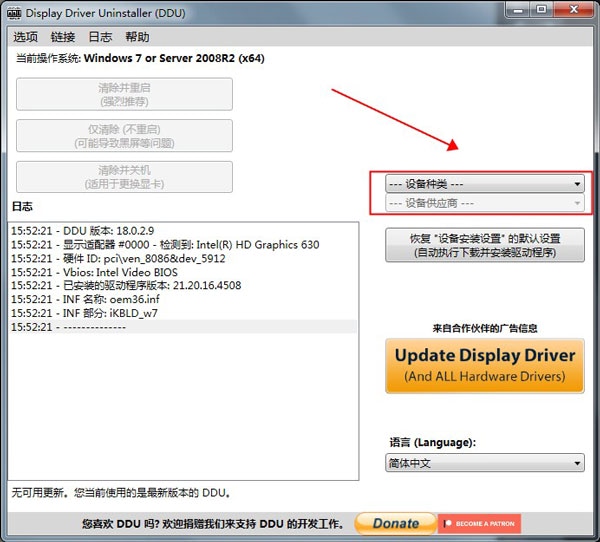Select the dashed separator log line
The image size is (600, 542).
tap(184, 327)
